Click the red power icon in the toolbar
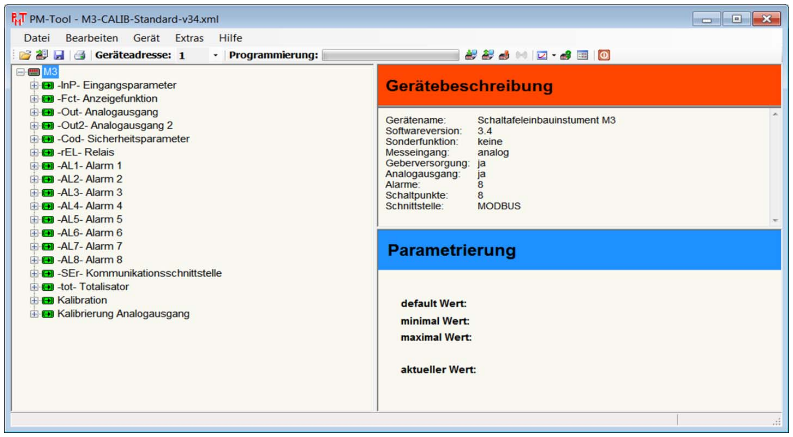 click(x=604, y=55)
